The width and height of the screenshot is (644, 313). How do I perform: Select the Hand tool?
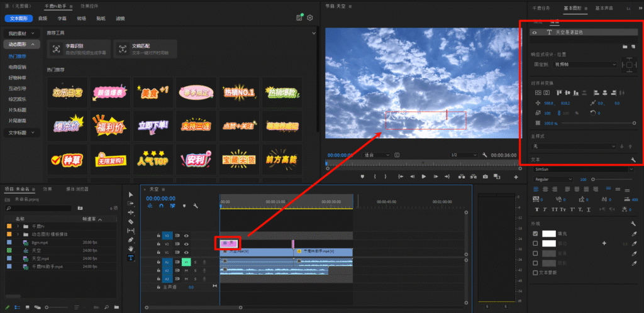[131, 249]
